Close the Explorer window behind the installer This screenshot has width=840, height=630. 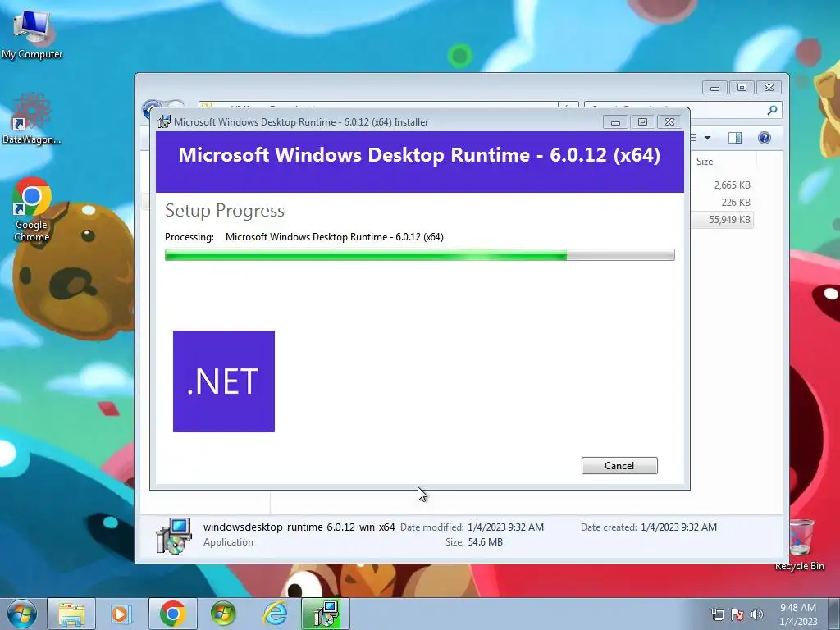click(769, 87)
